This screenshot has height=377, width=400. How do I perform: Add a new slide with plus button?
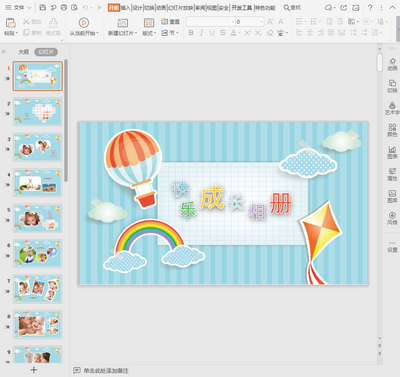pyautogui.click(x=34, y=369)
